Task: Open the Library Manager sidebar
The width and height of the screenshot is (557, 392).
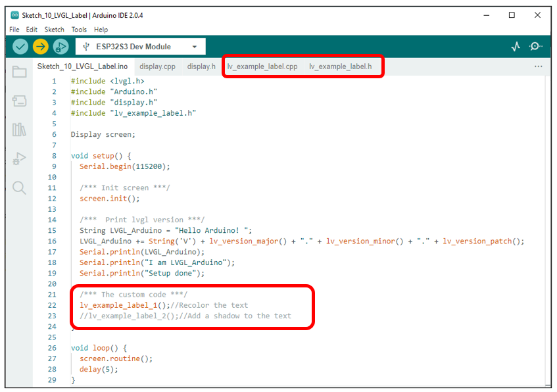Action: [19, 130]
